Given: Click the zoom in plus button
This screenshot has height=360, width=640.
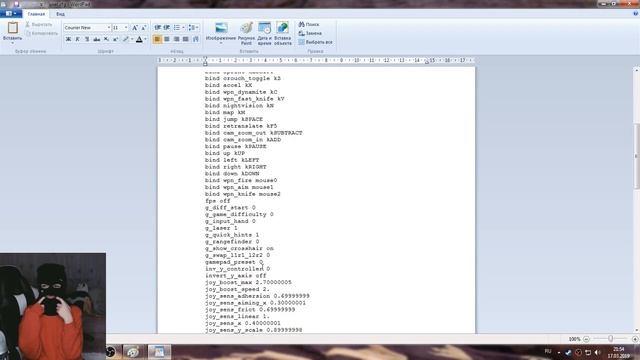Looking at the screenshot, I should 635,339.
